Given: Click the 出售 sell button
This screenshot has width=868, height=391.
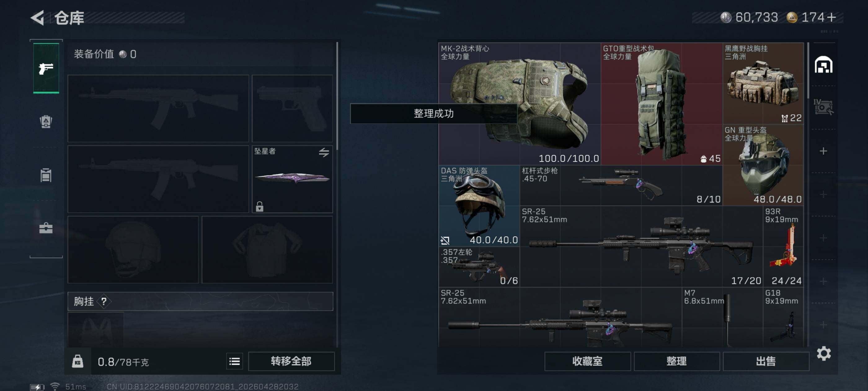Looking at the screenshot, I should click(766, 361).
